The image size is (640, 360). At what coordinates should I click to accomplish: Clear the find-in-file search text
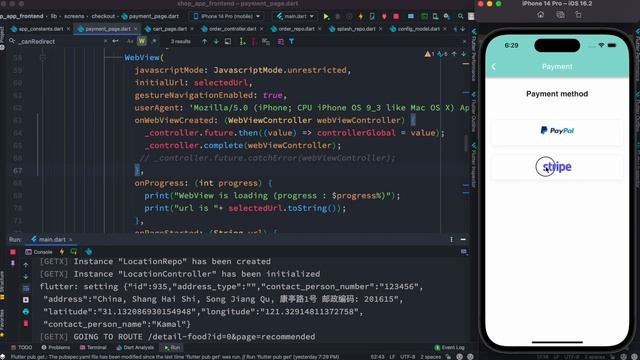tap(105, 41)
